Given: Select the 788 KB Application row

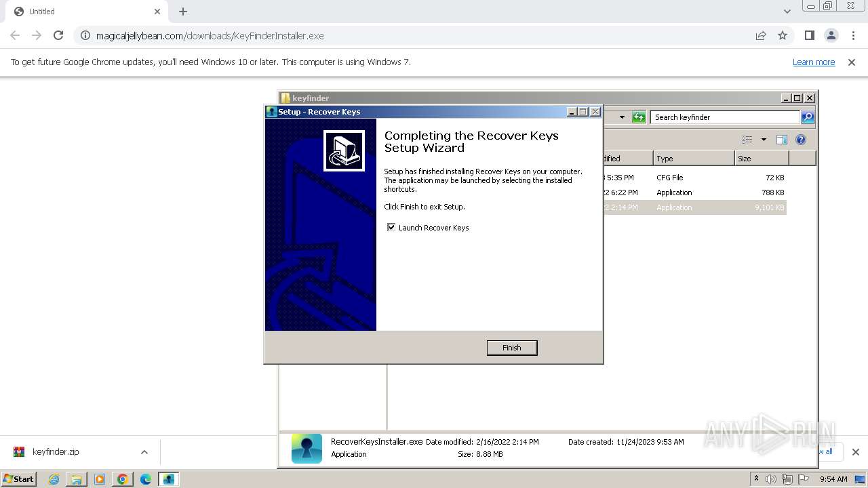Looking at the screenshot, I should pos(694,192).
